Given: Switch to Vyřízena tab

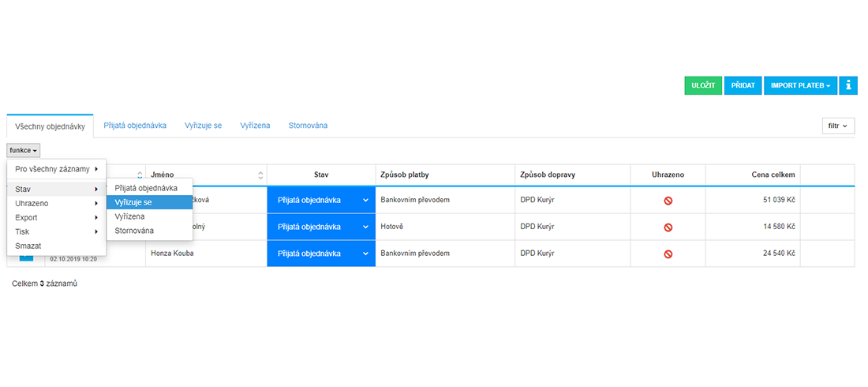Looking at the screenshot, I should coord(255,126).
